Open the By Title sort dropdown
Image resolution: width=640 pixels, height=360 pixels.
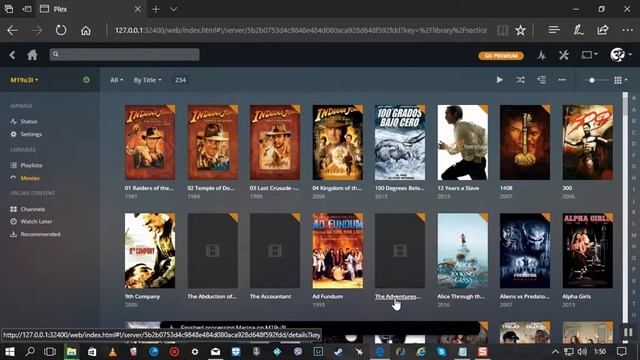147,80
